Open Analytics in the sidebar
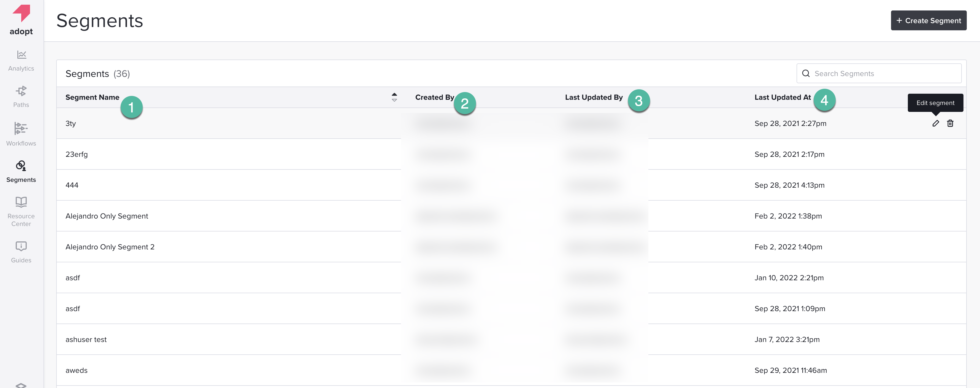This screenshot has height=388, width=980. (21, 61)
